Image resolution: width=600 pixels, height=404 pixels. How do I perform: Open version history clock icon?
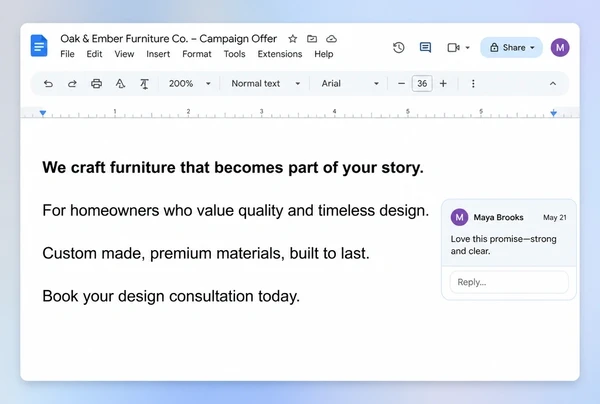[399, 47]
